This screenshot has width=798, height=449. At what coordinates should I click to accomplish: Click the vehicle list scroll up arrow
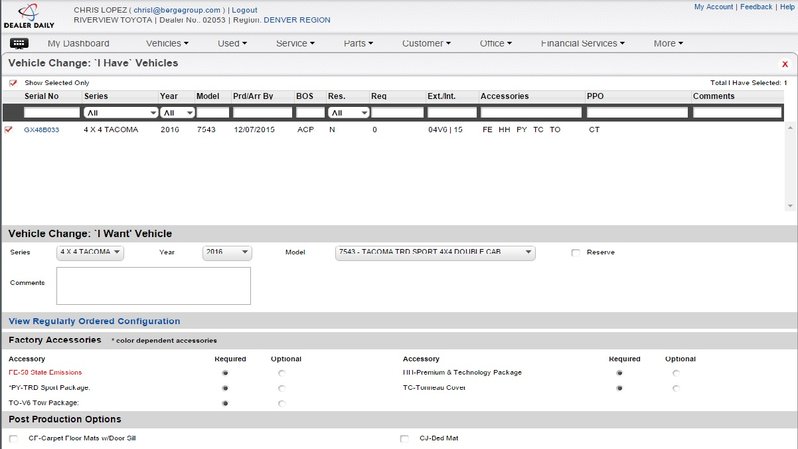[790, 127]
